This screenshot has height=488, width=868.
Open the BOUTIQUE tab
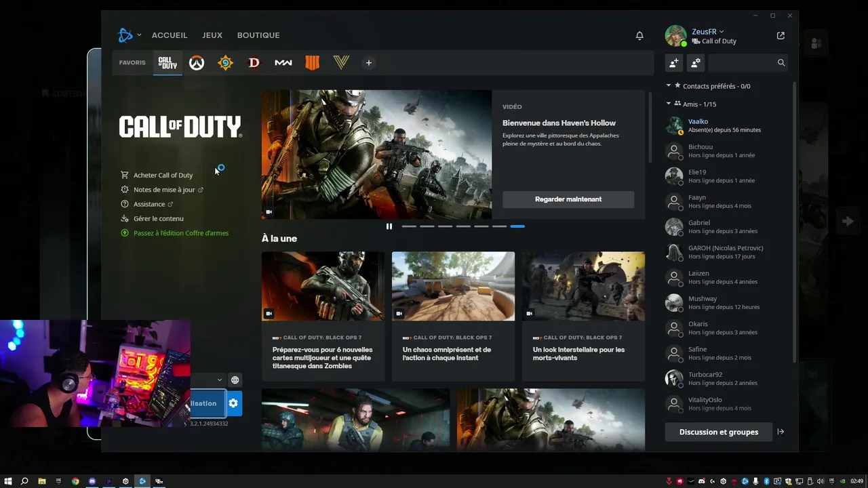click(258, 35)
